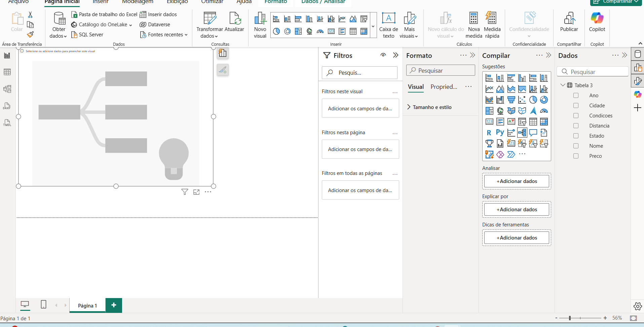Select Q&A speech bubble visual in Sugestões
This screenshot has width=644, height=327.
tap(533, 133)
